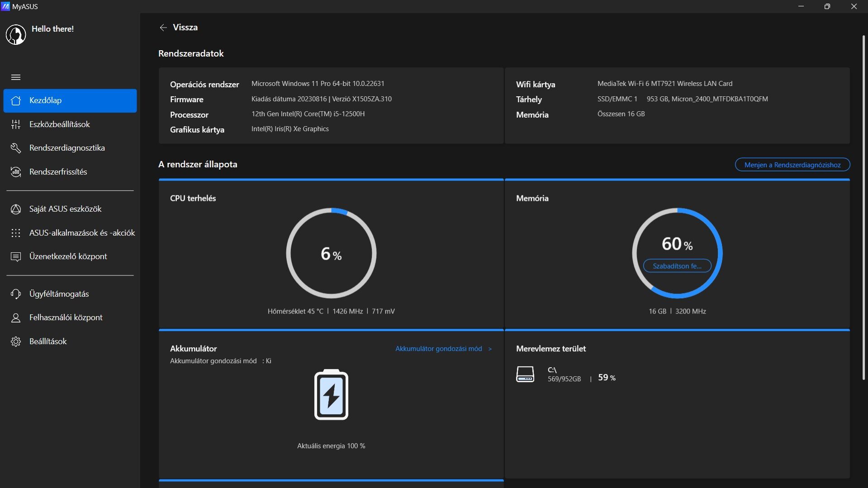
Task: Click the Kezdőlap home icon
Action: [x=16, y=100]
